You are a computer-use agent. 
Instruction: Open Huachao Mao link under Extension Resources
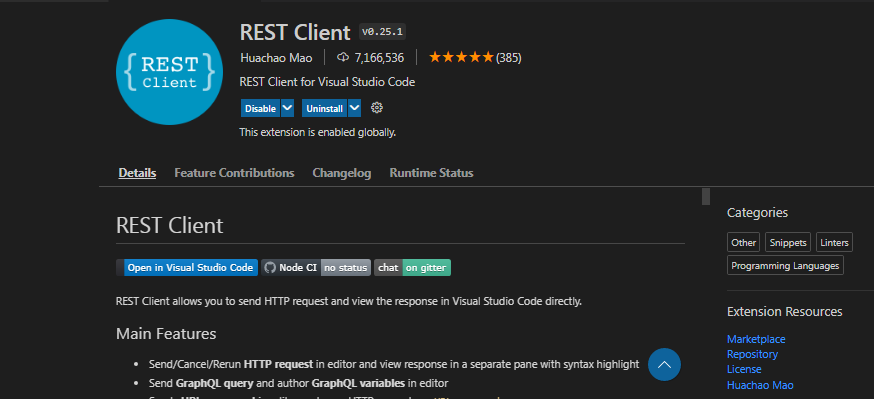click(x=760, y=385)
